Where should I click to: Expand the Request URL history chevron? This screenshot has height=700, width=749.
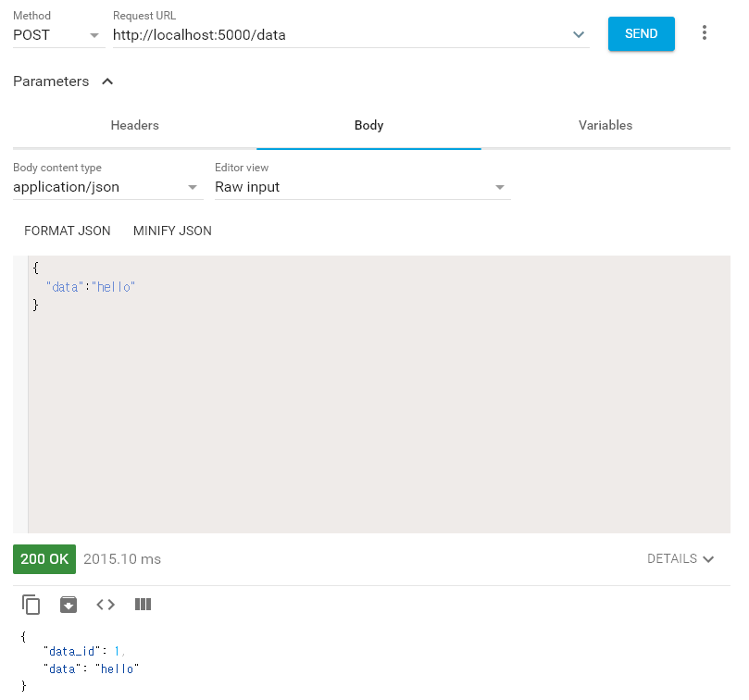[579, 34]
